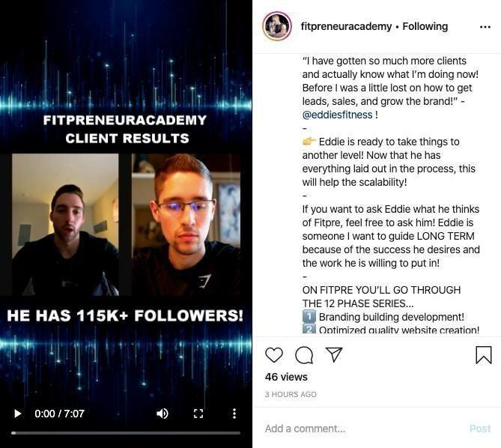The image size is (501, 448).
Task: Click the 46 views count
Action: 286,377
